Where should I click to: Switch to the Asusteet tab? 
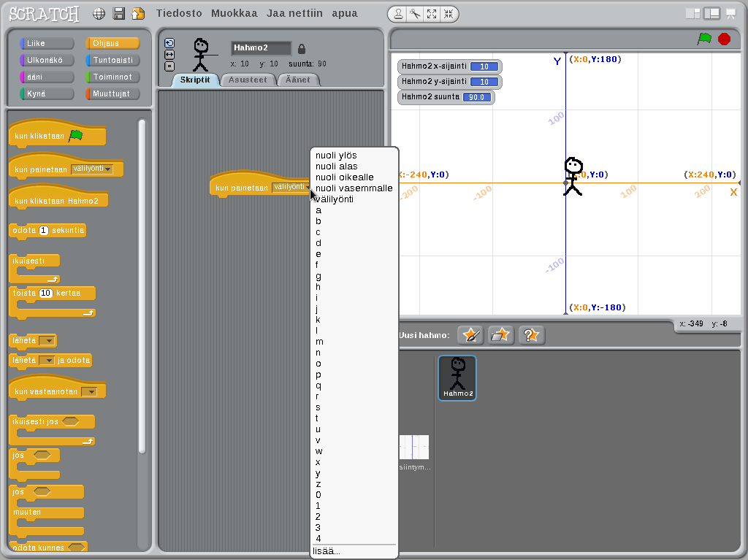(x=248, y=80)
